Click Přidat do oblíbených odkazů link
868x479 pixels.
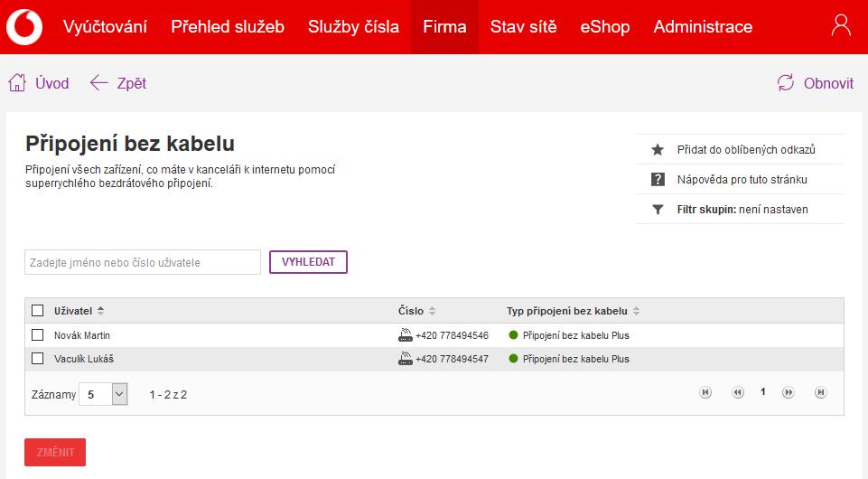coord(746,149)
